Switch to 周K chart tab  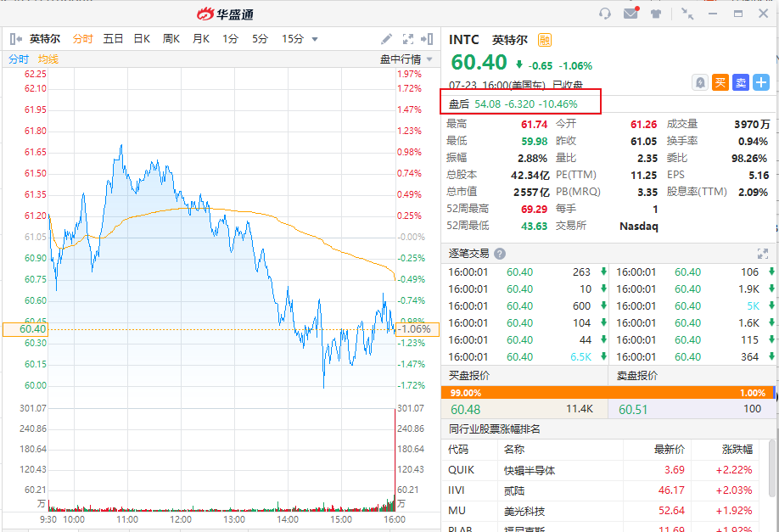[x=171, y=39]
